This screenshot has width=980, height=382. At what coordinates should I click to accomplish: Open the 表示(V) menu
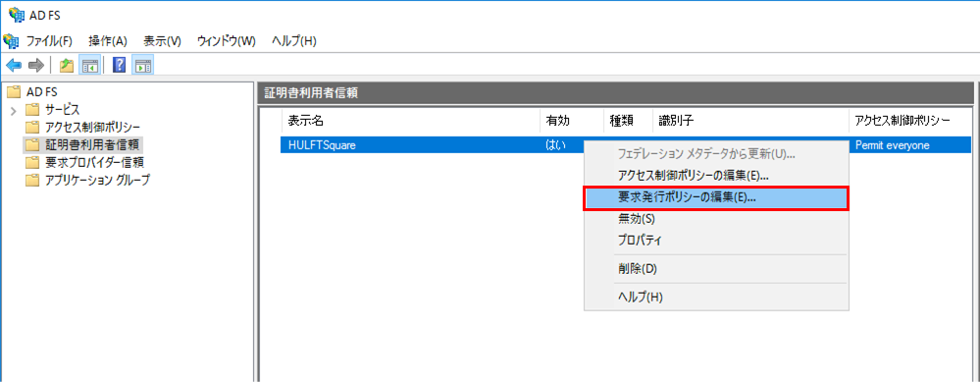(x=163, y=41)
